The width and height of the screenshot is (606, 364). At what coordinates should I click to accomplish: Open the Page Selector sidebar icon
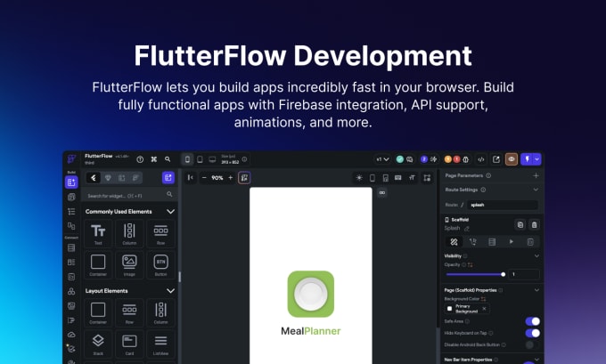[71, 197]
